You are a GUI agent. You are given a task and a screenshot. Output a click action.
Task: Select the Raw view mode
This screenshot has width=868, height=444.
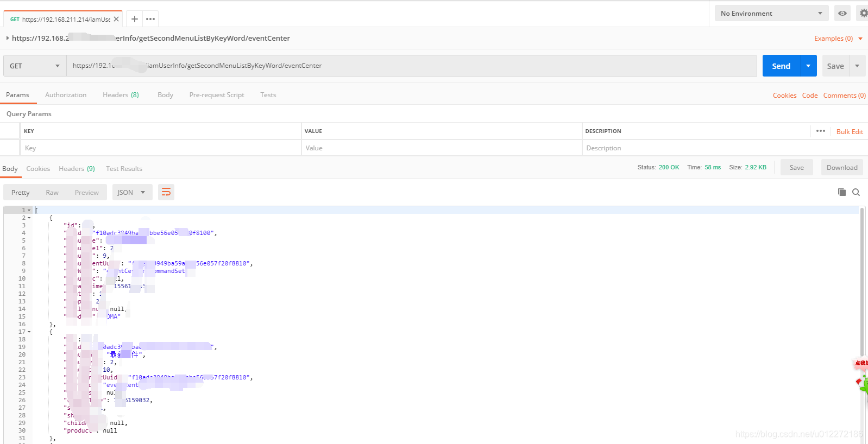point(52,192)
